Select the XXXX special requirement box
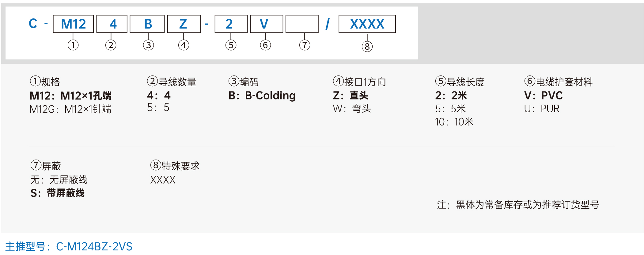This screenshot has width=644, height=255. click(367, 24)
